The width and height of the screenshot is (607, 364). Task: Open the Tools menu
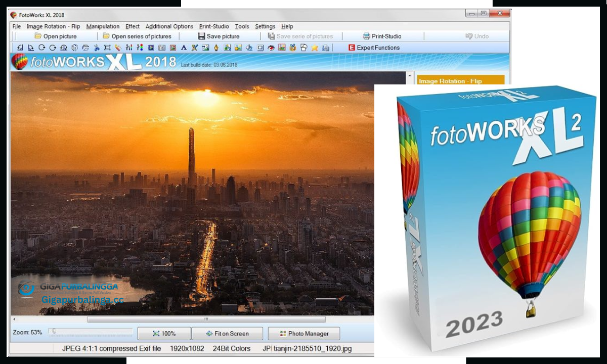(x=242, y=26)
